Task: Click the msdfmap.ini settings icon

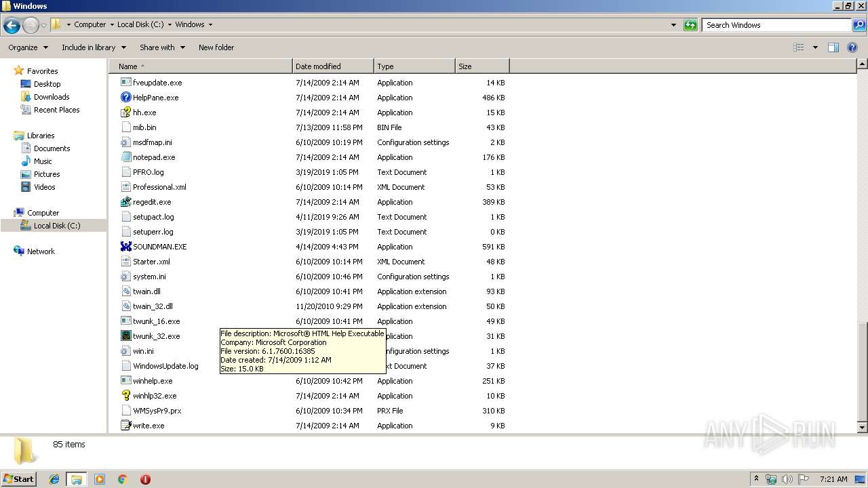Action: click(x=125, y=142)
